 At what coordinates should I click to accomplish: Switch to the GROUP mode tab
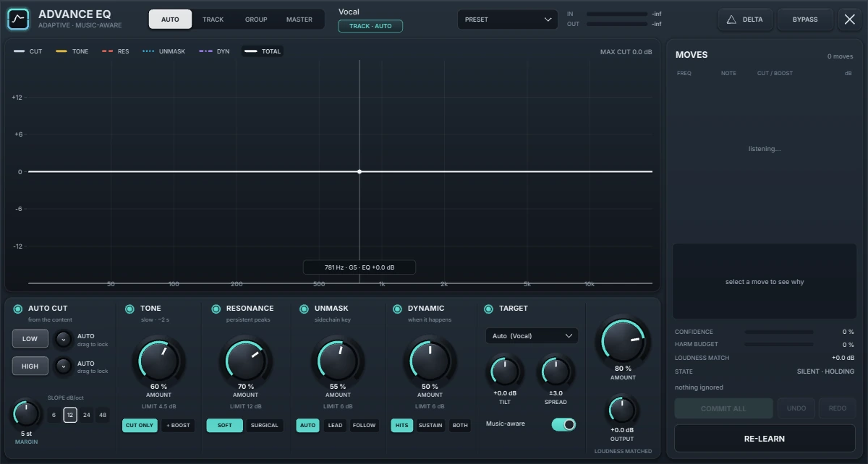click(256, 20)
